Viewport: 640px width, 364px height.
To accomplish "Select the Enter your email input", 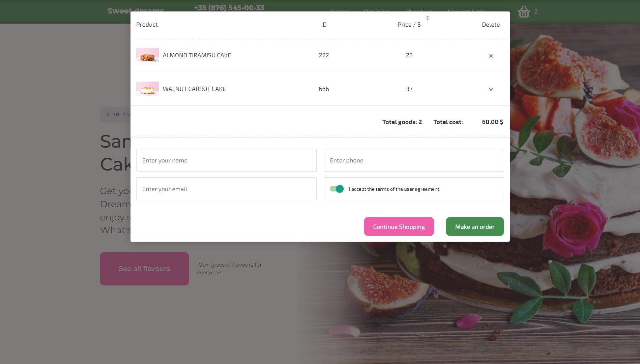I will (226, 189).
